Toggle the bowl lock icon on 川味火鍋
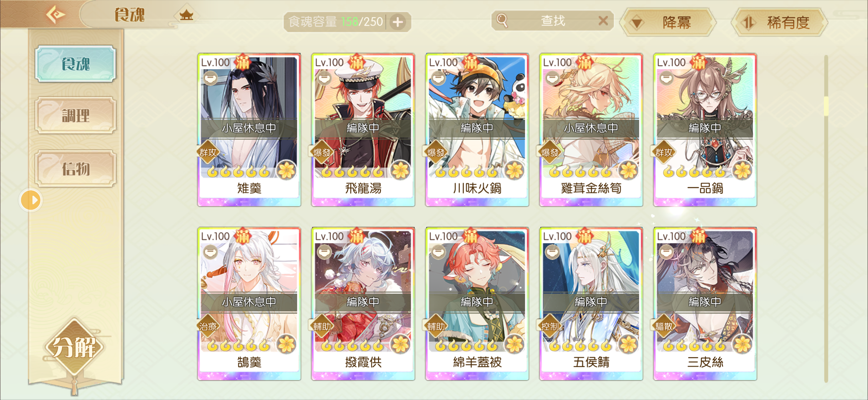Image resolution: width=868 pixels, height=400 pixels. (438, 78)
